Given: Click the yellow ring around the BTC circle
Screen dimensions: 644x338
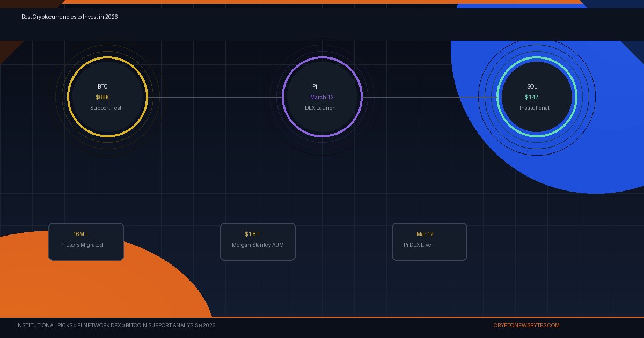Looking at the screenshot, I should [107, 58].
